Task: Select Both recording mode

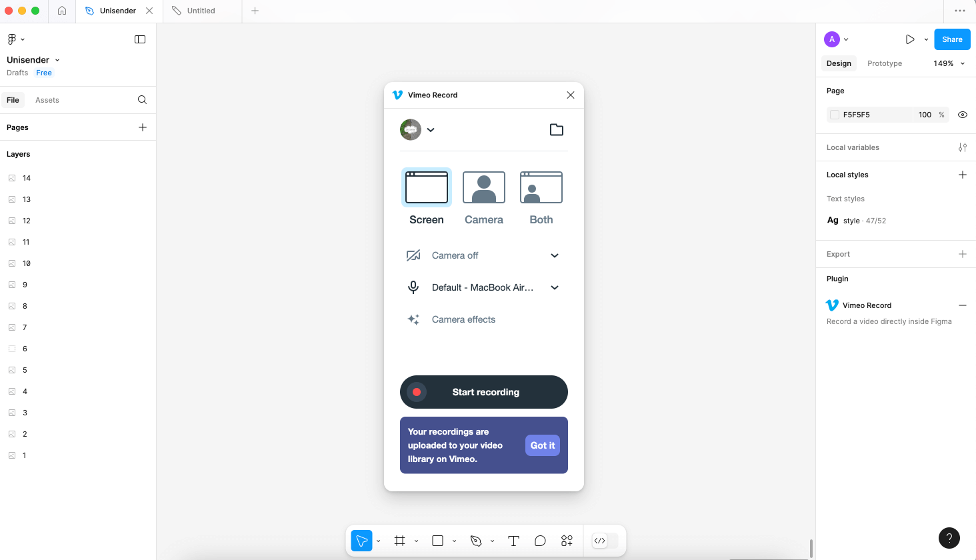Action: click(541, 197)
